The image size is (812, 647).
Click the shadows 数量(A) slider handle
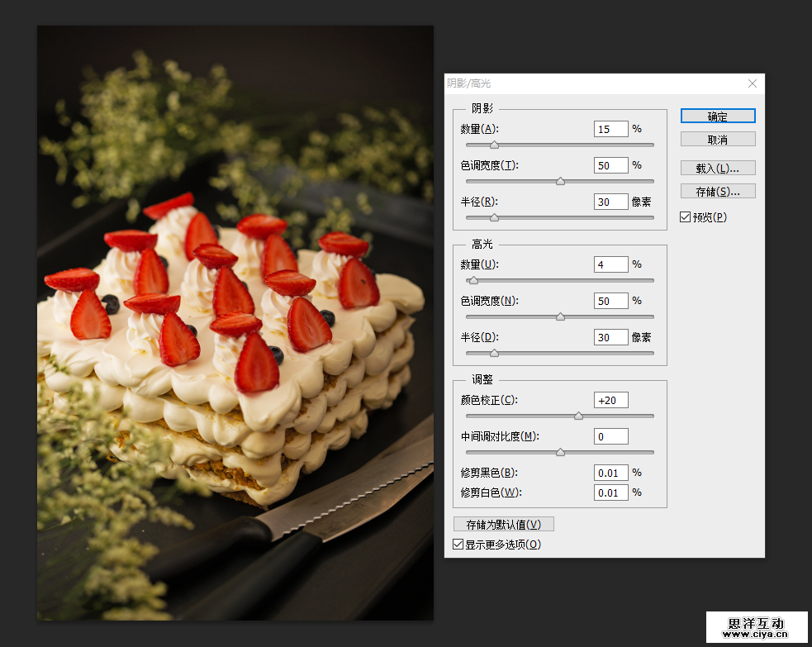pos(494,145)
